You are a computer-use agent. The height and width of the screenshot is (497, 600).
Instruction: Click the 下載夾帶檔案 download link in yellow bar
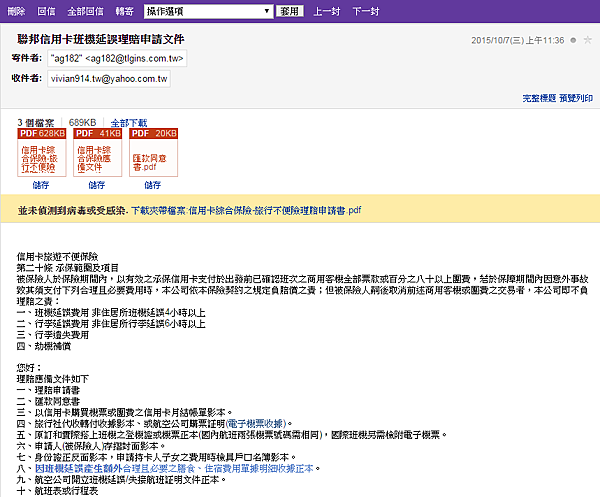point(246,210)
